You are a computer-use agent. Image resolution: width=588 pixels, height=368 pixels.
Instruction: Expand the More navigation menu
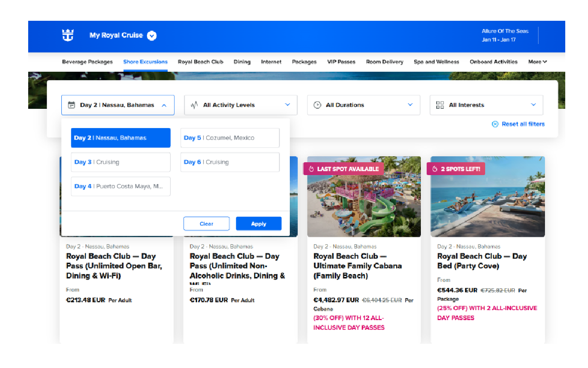coord(537,62)
